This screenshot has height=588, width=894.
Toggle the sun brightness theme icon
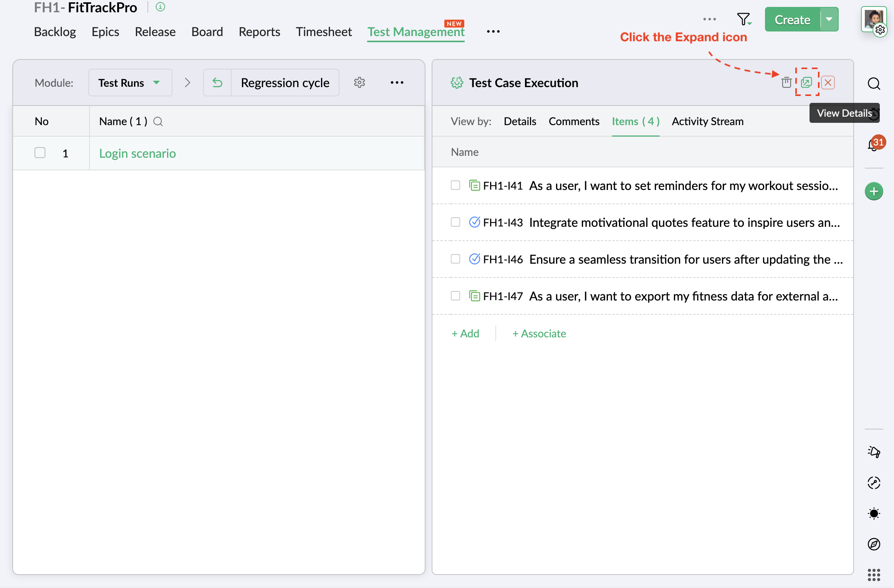tap(874, 513)
